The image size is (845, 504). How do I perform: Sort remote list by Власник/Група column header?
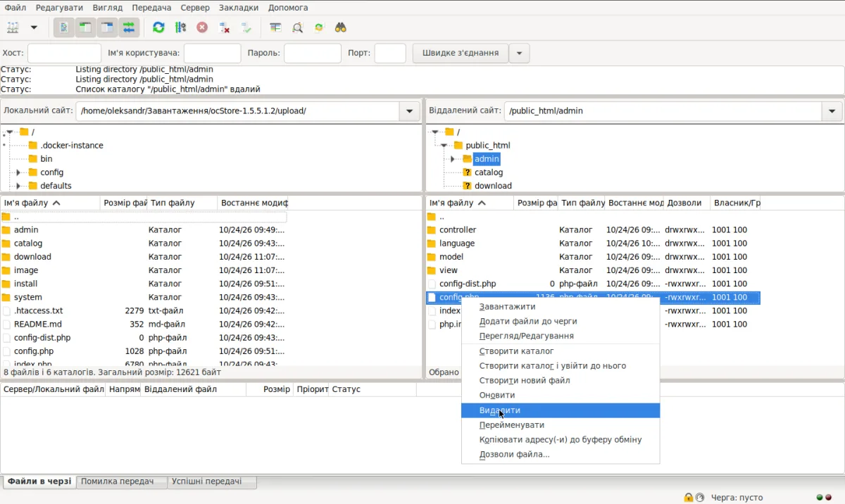pos(735,203)
